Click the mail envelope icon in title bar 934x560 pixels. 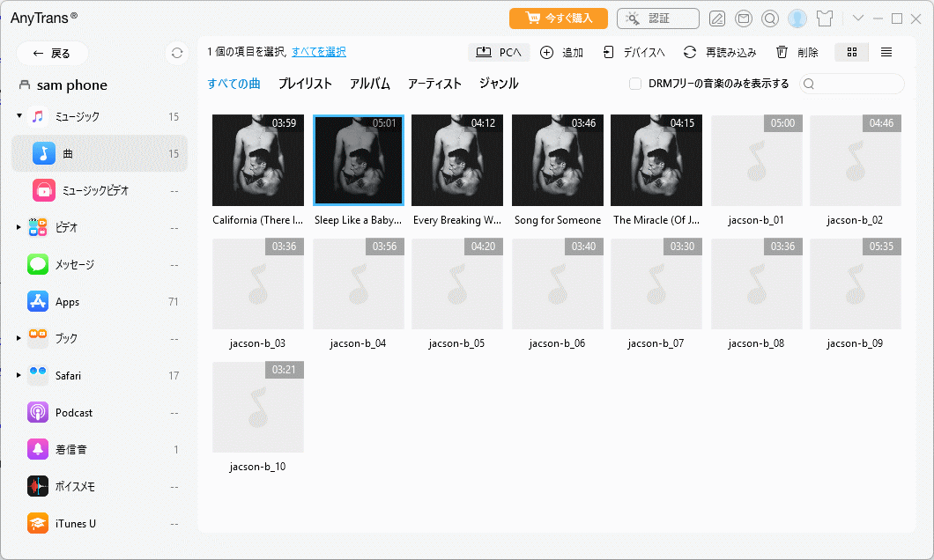pos(744,19)
